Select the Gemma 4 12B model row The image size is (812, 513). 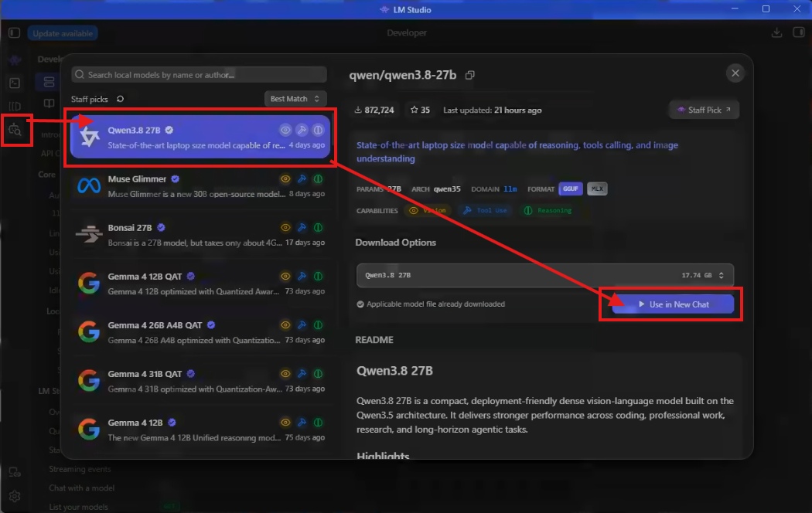[x=200, y=430]
